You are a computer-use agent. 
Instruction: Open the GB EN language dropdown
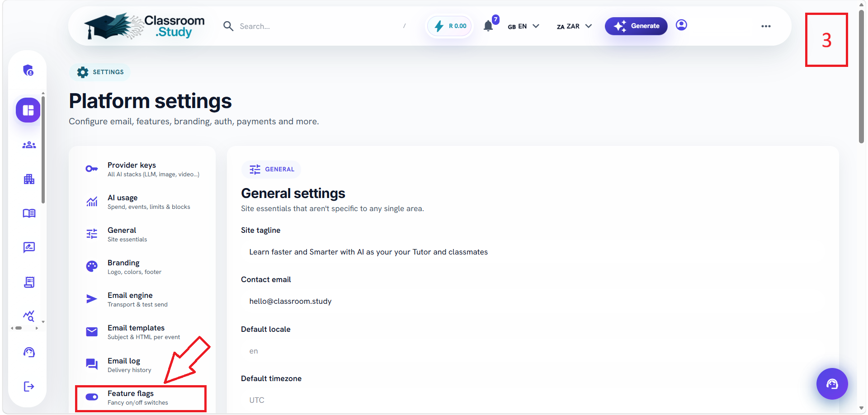point(524,26)
